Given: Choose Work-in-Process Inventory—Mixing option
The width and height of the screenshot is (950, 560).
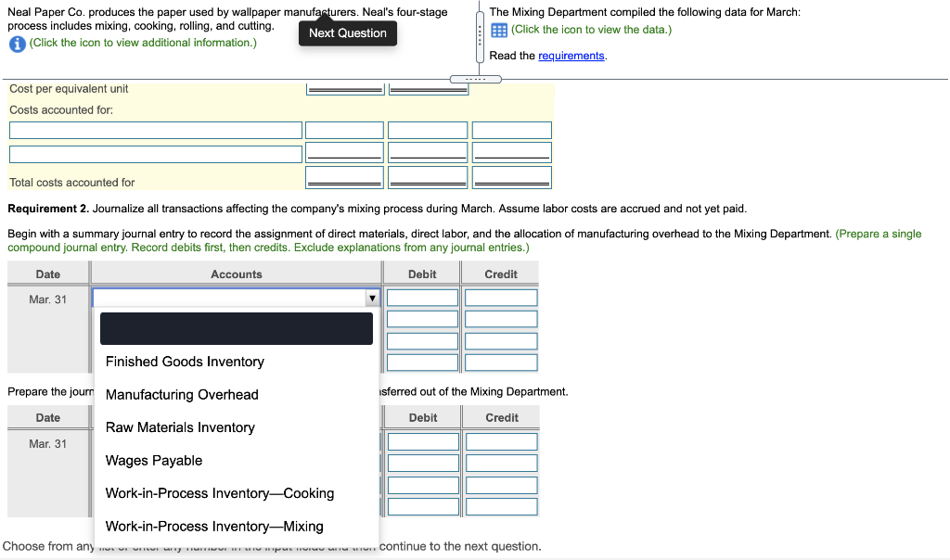Looking at the screenshot, I should [x=214, y=526].
